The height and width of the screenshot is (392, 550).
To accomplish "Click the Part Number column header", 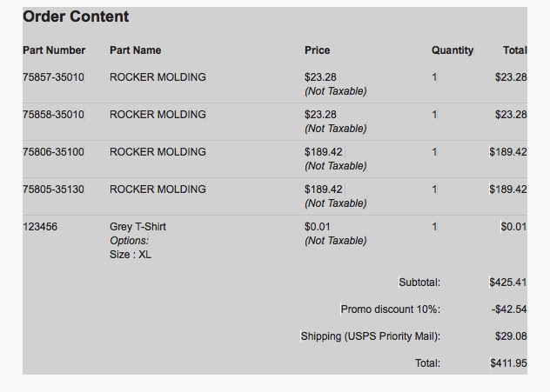I will coord(54,50).
